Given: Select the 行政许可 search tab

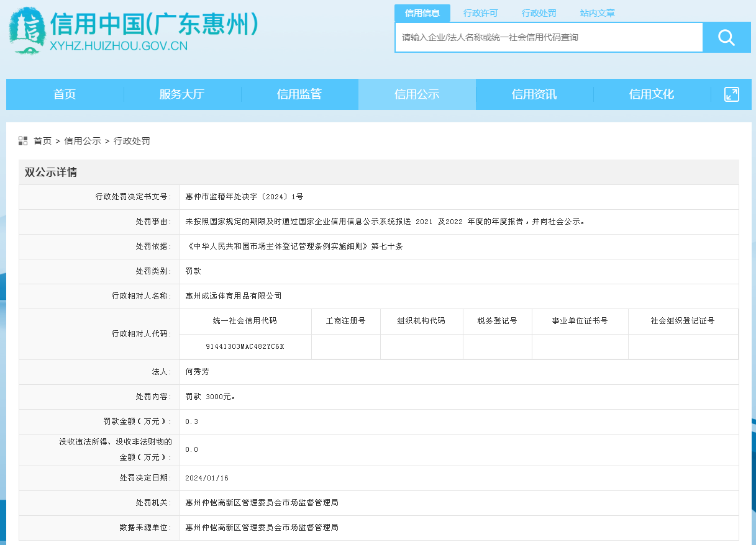Looking at the screenshot, I should point(481,13).
